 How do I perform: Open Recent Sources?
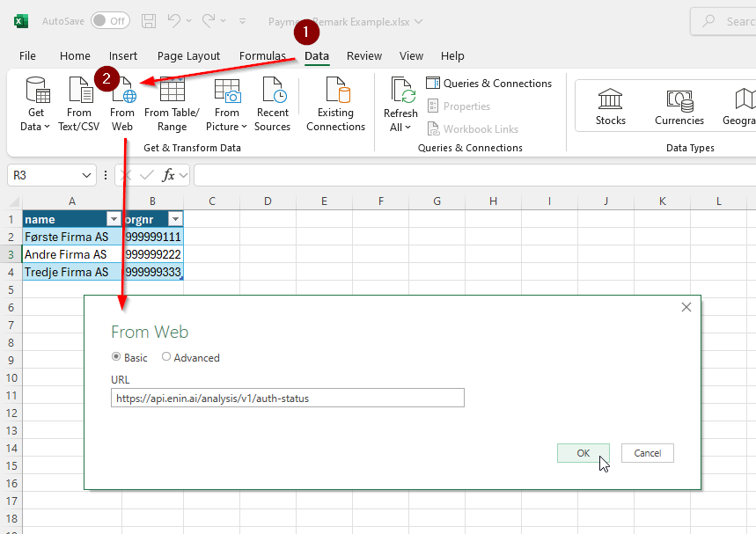pyautogui.click(x=273, y=104)
